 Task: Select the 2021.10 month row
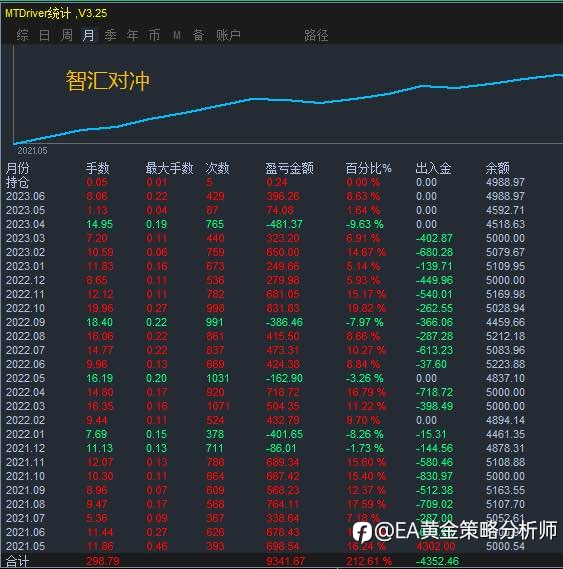tap(265, 476)
